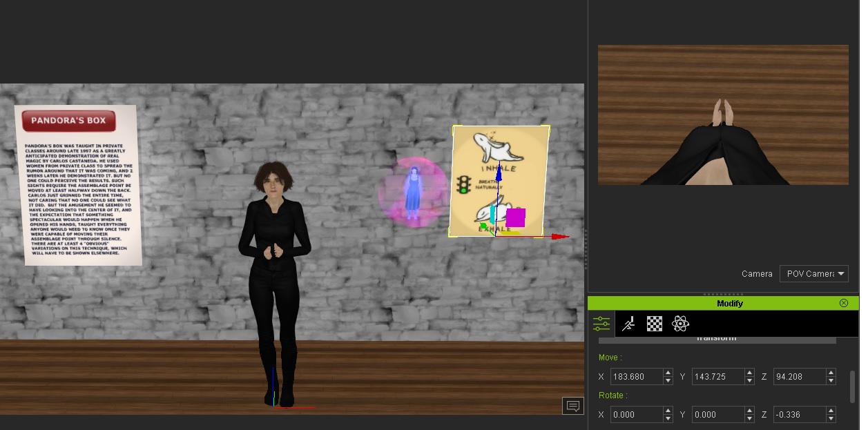Open the Physics atom tab
The width and height of the screenshot is (868, 430).
(x=680, y=324)
